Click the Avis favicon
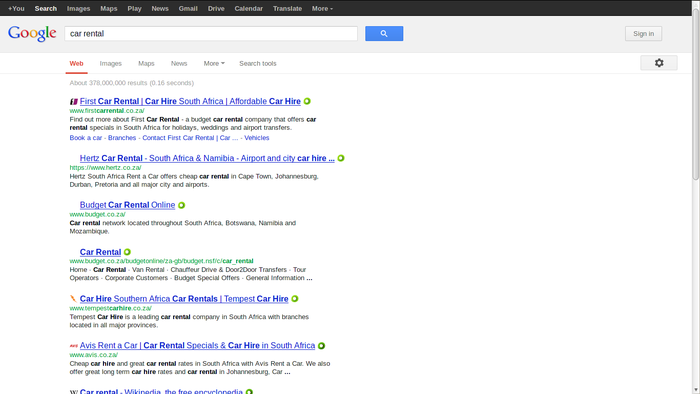The image size is (700, 394). pos(74,346)
